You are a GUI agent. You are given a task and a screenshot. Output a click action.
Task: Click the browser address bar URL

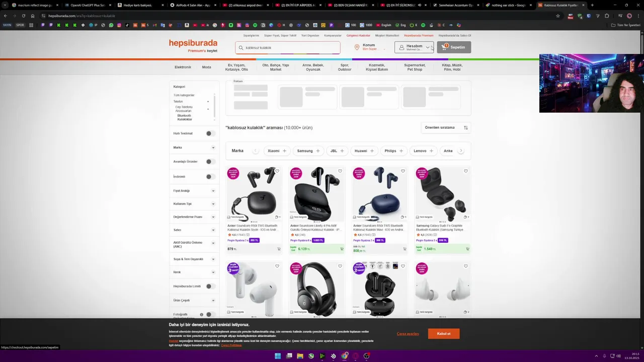pyautogui.click(x=82, y=16)
